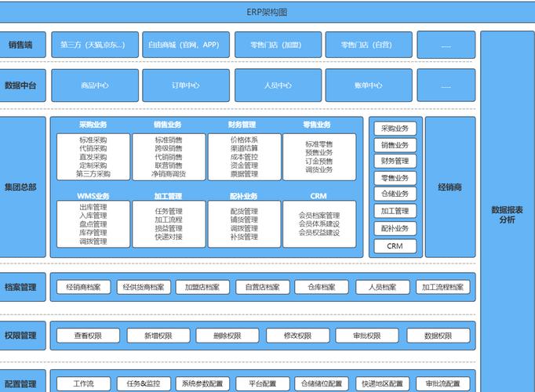This screenshot has width=535, height=392.
Task: Select the CRM box beside 经销商
Action: [x=395, y=246]
